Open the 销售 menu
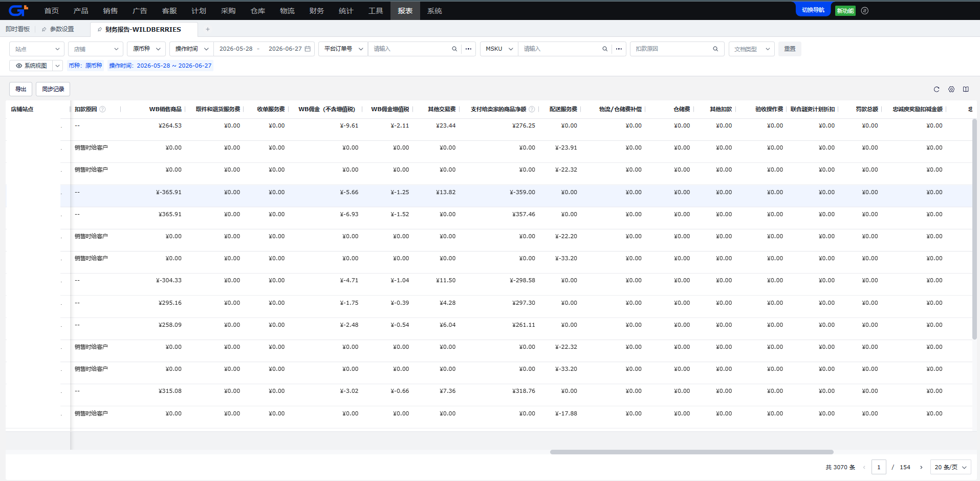Screen dimensions: 980x481 click(x=110, y=10)
